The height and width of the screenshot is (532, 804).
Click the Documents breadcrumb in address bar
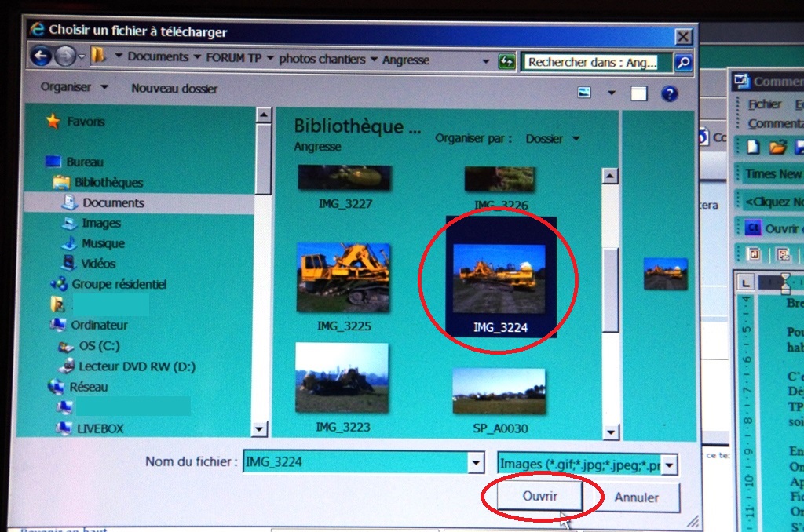(158, 57)
